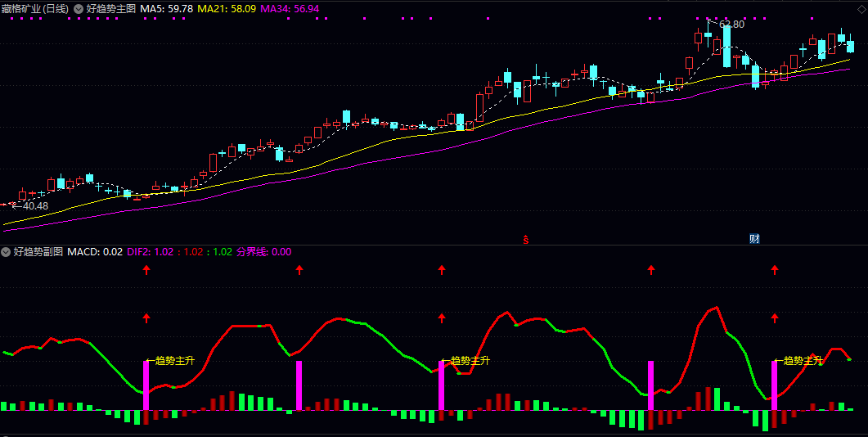Select the 好趋势副图 indicator name
Screen dimensions: 868x437
tap(38, 252)
